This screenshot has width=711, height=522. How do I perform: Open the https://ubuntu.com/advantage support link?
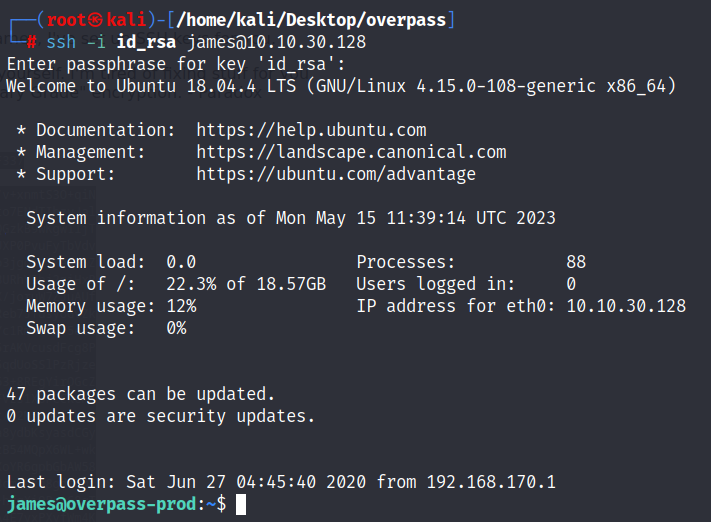(x=336, y=175)
